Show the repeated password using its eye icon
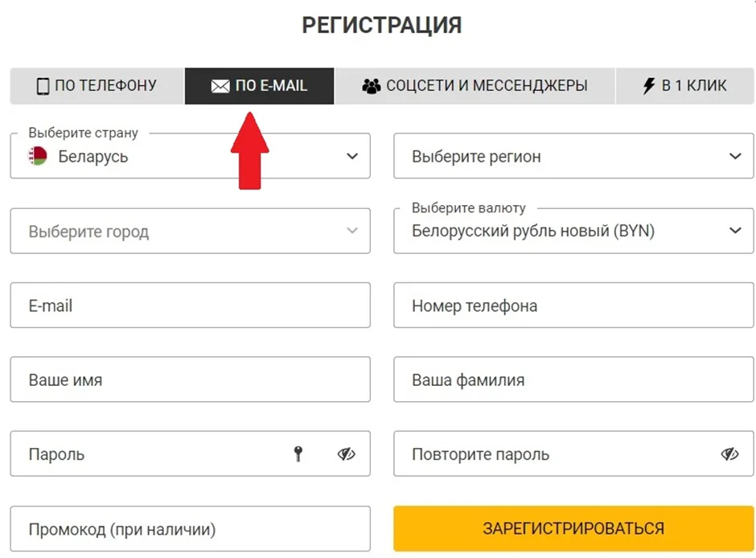This screenshot has width=756, height=558. [729, 453]
